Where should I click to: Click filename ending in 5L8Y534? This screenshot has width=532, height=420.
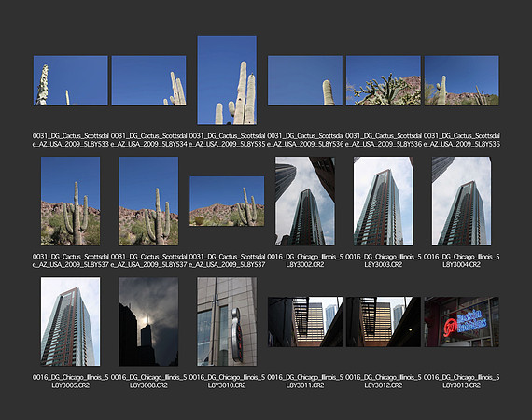coord(149,140)
